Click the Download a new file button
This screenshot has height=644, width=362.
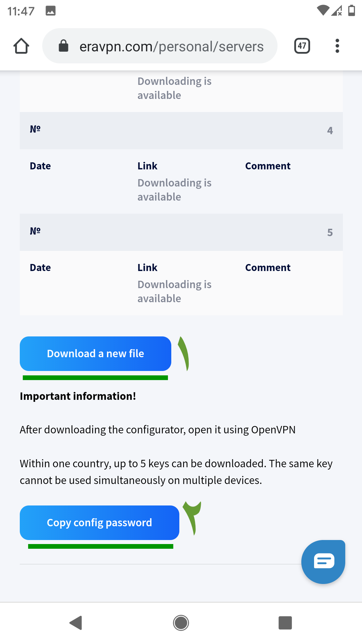(x=96, y=354)
